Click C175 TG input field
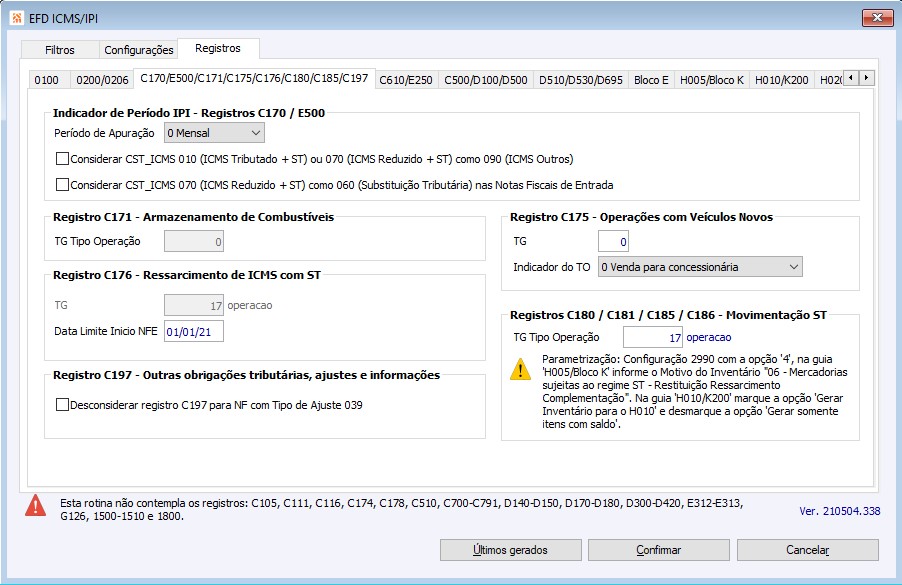The height and width of the screenshot is (585, 902). (x=613, y=242)
